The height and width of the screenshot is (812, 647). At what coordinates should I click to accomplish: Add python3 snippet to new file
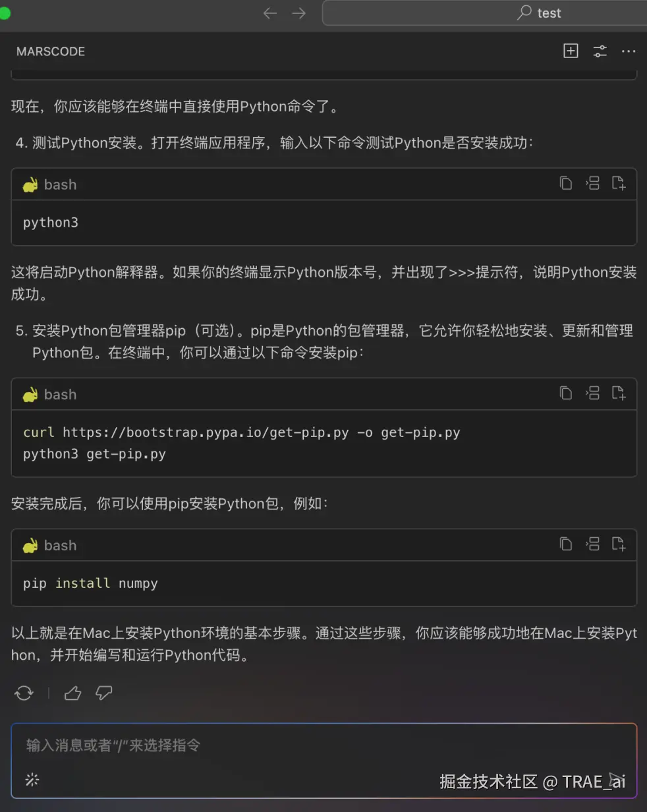pos(619,183)
